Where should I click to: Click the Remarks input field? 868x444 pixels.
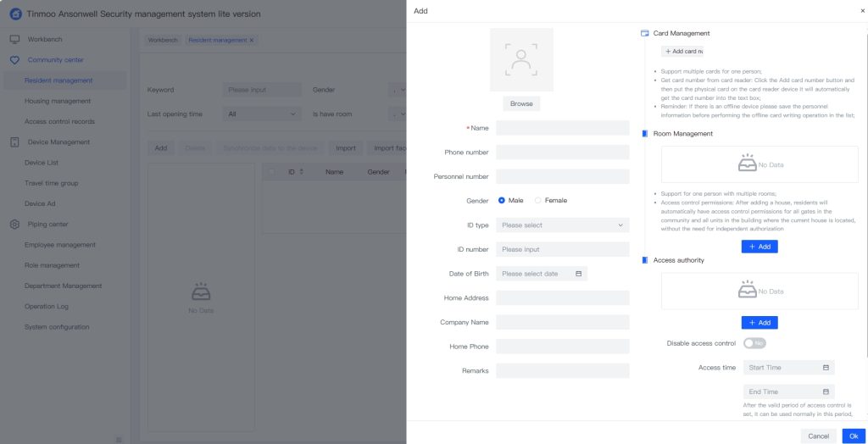(x=563, y=371)
